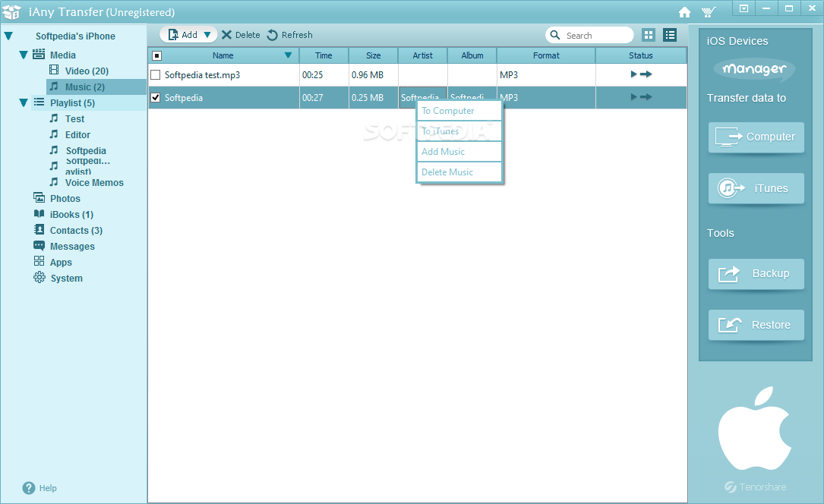
Task: Open iBooks (1) category
Action: click(x=71, y=215)
